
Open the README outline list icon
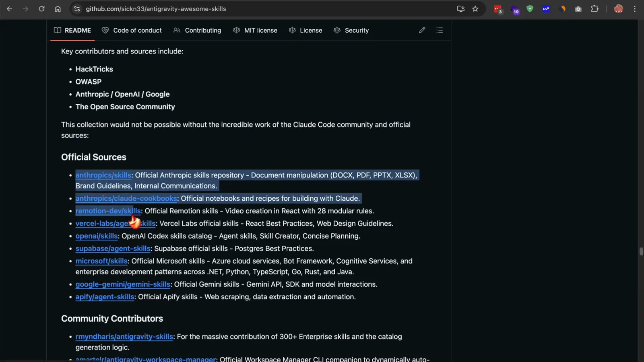click(x=440, y=30)
